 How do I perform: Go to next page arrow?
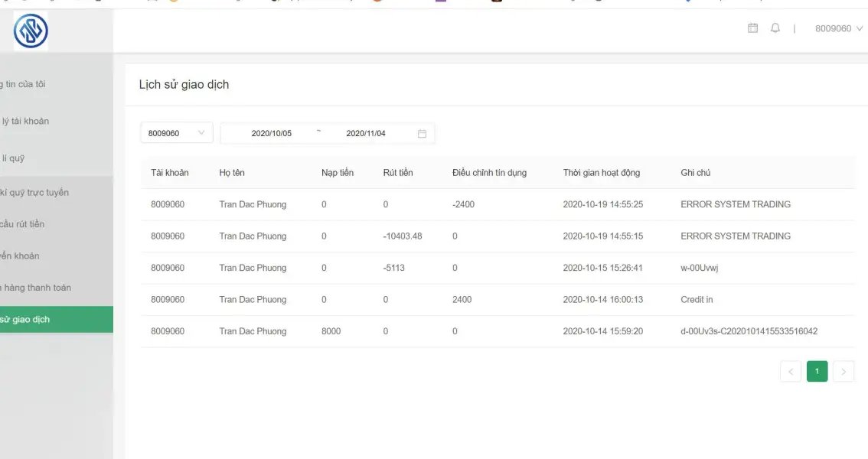coord(844,372)
